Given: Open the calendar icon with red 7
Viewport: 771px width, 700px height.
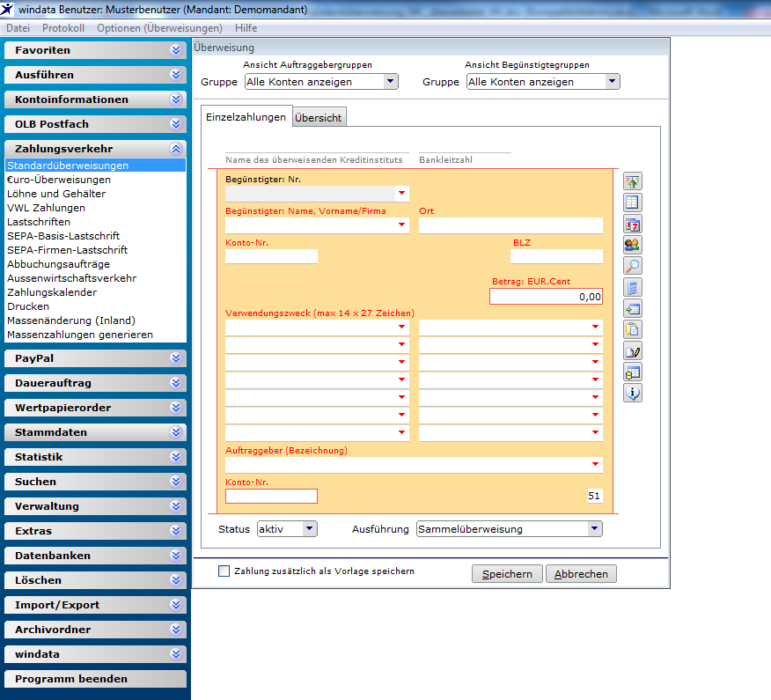Looking at the screenshot, I should (x=632, y=225).
